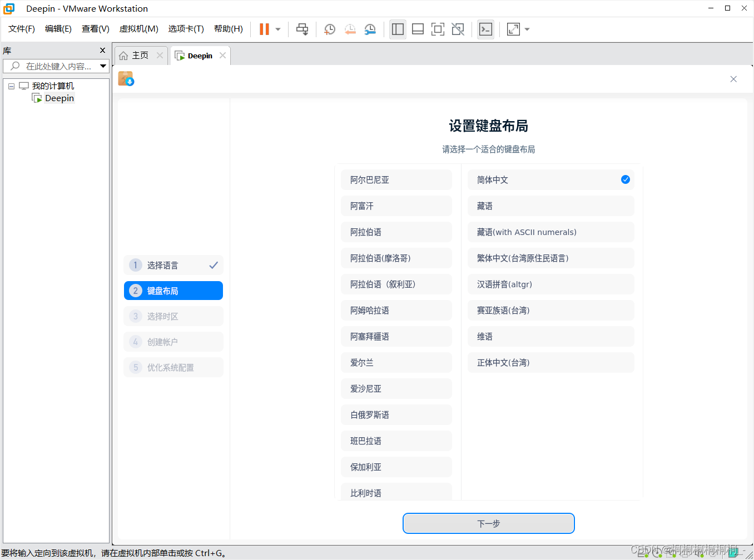Open the 文件(F) menu

click(x=22, y=29)
